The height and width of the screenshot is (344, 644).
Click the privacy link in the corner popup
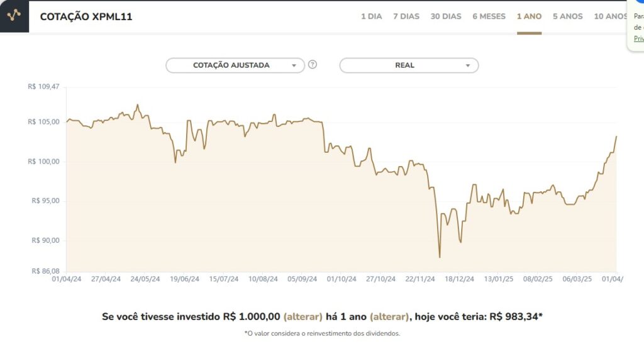click(639, 38)
